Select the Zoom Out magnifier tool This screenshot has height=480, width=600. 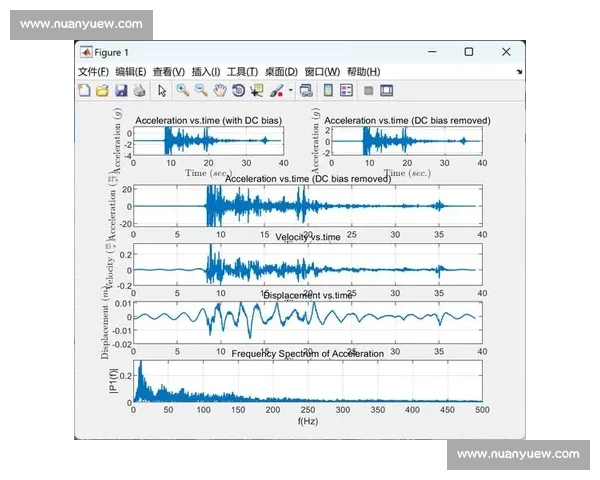click(201, 91)
